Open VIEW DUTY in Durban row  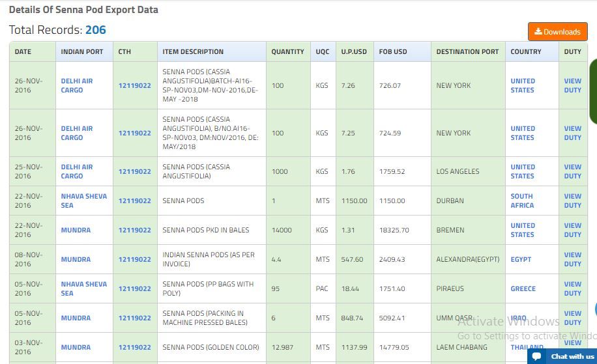pos(573,201)
